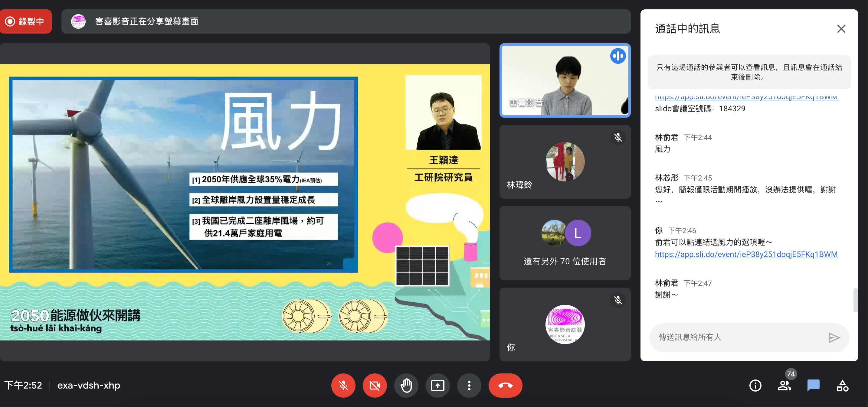
Task: Click the chat panel scrollbar
Action: click(855, 300)
